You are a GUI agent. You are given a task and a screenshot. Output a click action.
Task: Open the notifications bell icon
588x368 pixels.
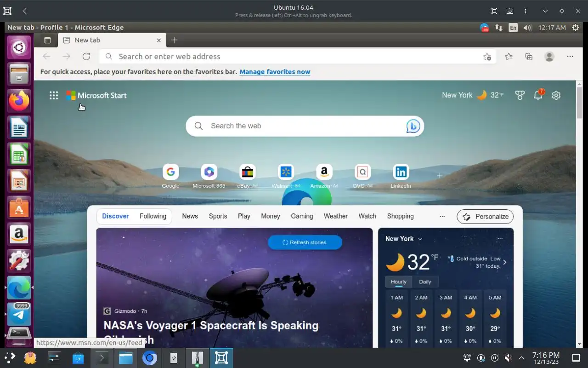[538, 95]
